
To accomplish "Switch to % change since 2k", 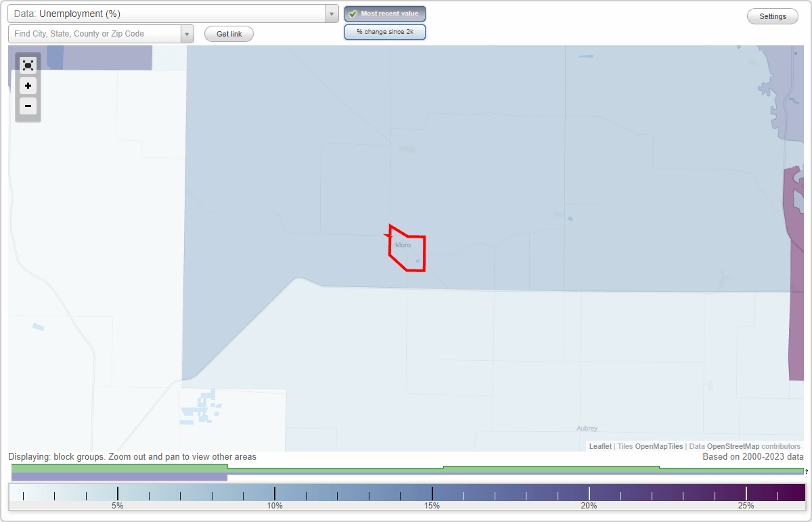I will (x=385, y=32).
